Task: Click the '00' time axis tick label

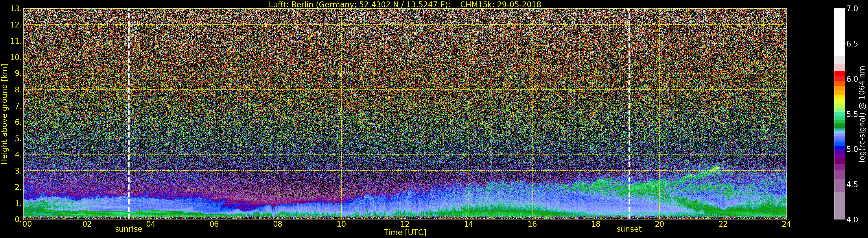Action: [x=27, y=224]
